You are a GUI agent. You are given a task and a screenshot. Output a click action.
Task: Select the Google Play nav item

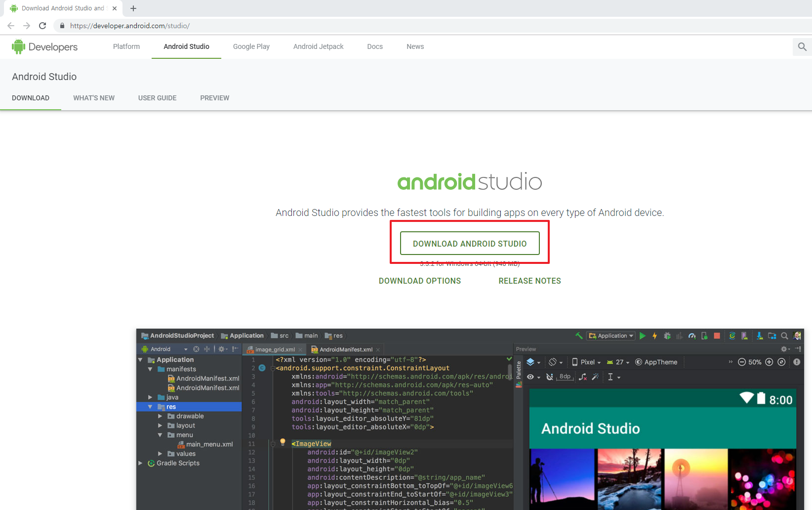point(251,46)
